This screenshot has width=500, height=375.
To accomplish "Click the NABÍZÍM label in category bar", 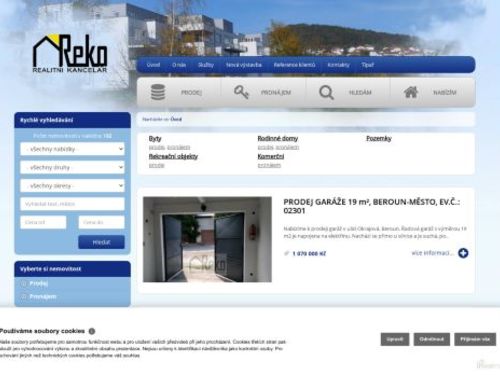I will click(x=445, y=93).
